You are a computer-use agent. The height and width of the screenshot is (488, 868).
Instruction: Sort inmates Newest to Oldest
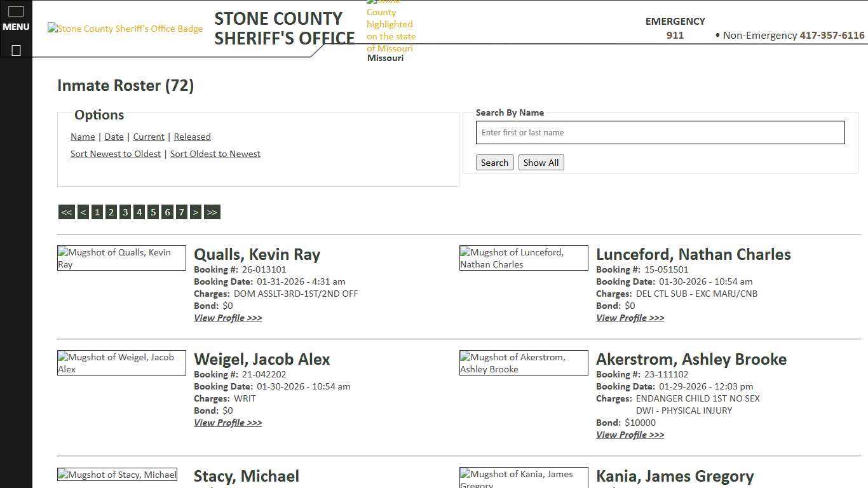click(115, 153)
